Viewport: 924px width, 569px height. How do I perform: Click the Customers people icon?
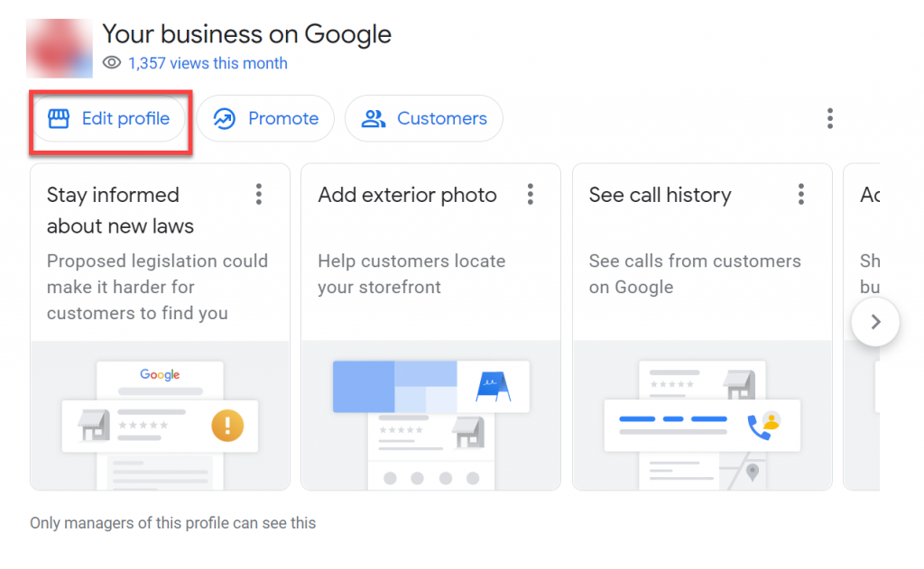(x=373, y=119)
